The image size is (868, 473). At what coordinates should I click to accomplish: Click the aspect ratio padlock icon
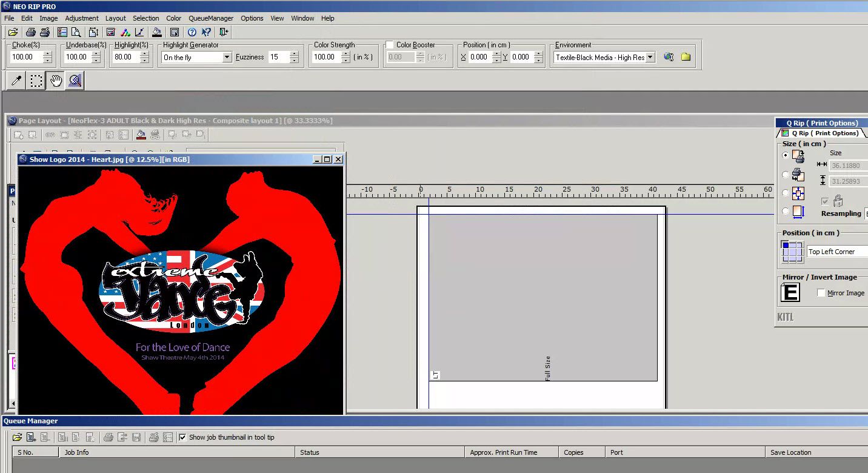tap(838, 201)
